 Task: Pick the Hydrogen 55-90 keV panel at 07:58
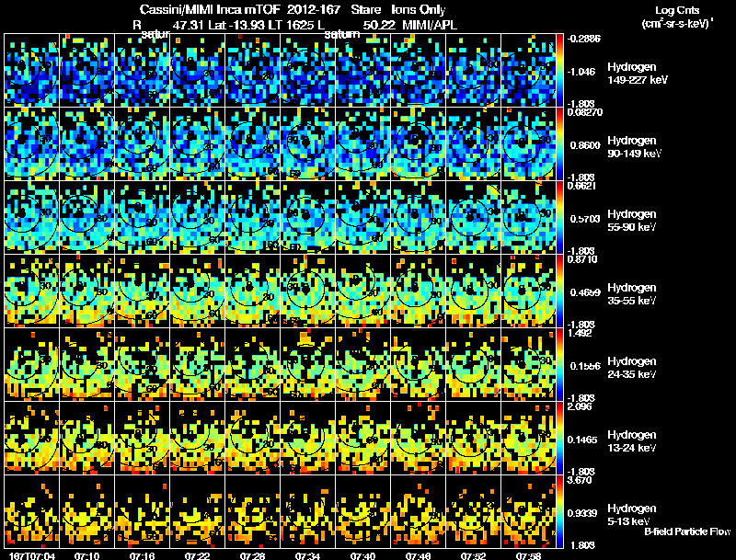[528, 218]
